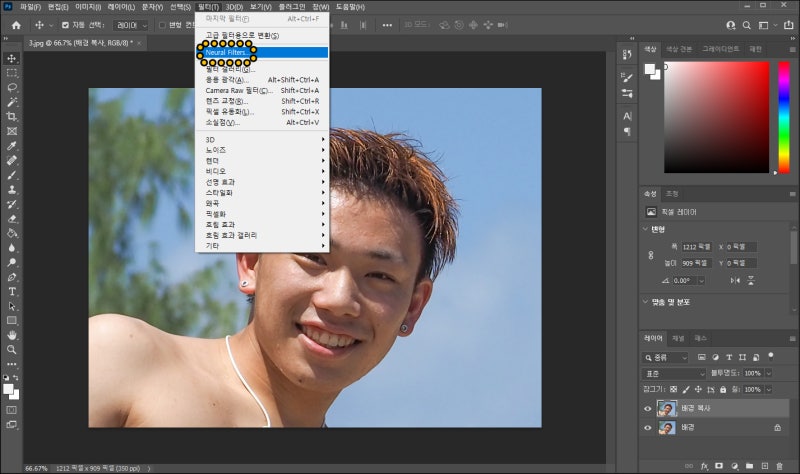Open the fill 100% dropdown arrow
Viewport: 800px width, 474px height.
click(768, 389)
